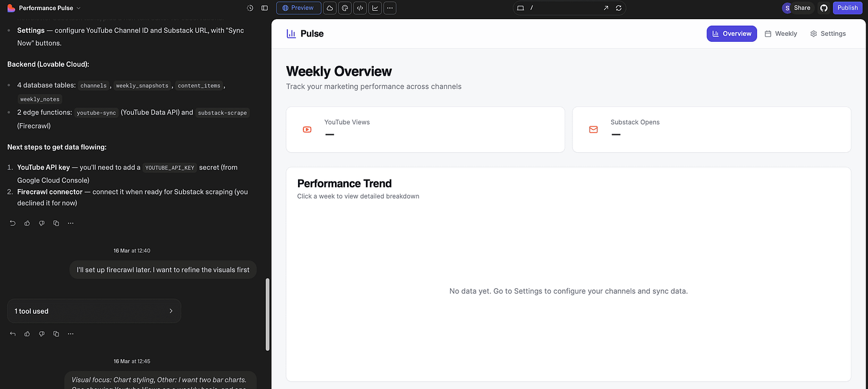Switch to the Preview view
This screenshot has width=868, height=389.
(x=299, y=8)
